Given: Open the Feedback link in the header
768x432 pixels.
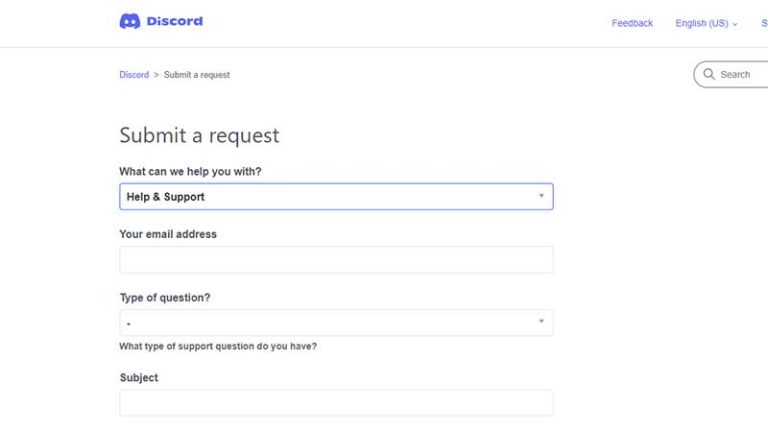Looking at the screenshot, I should 632,23.
